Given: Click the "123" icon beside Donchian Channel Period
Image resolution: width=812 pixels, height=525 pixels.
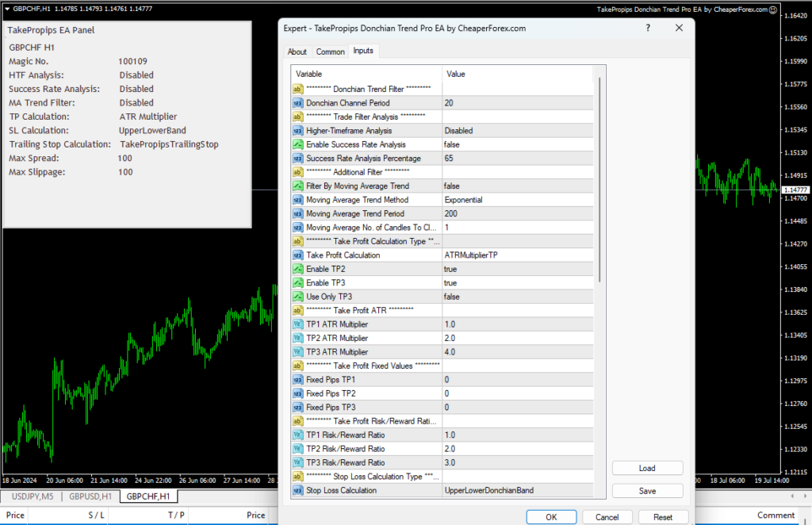Looking at the screenshot, I should click(x=297, y=102).
